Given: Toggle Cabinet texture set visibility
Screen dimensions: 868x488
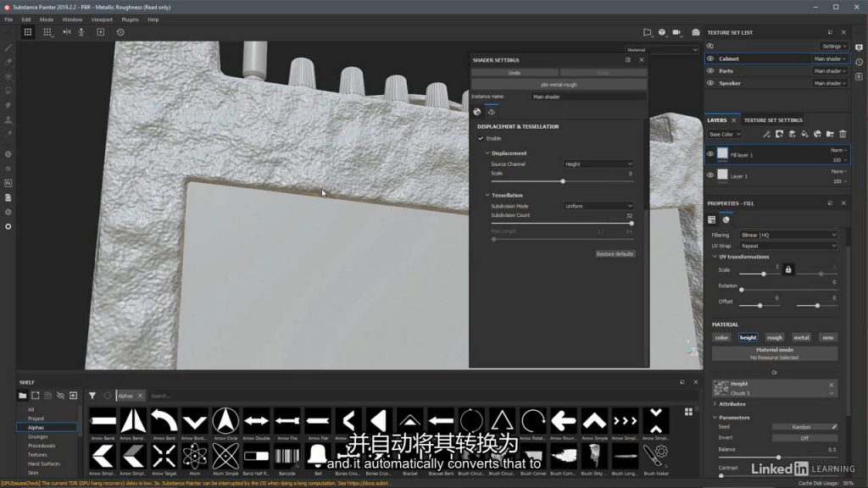Looking at the screenshot, I should click(x=710, y=58).
